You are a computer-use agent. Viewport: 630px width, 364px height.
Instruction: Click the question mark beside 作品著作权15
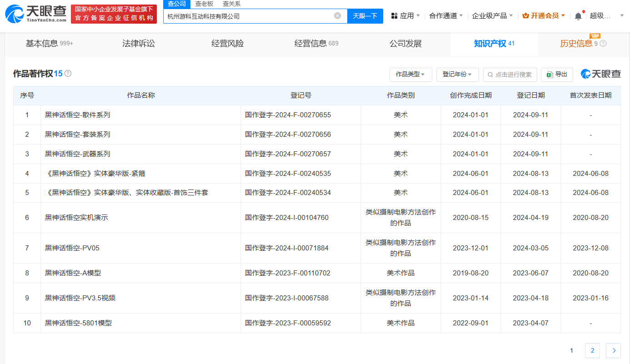[68, 73]
